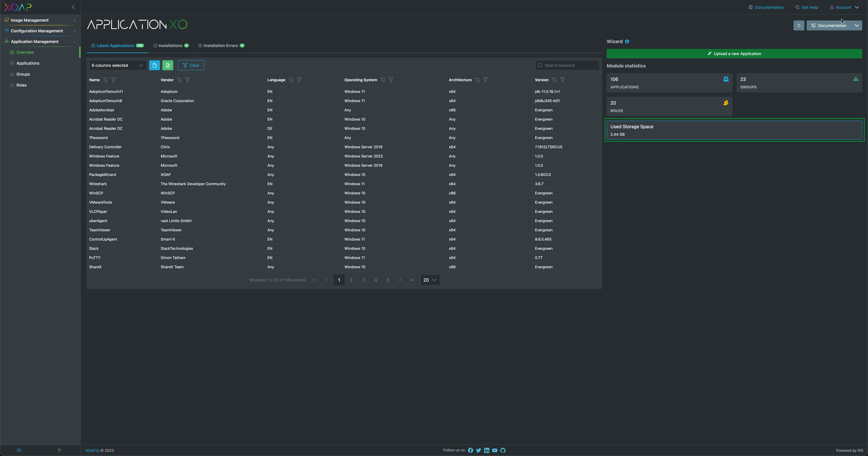The height and width of the screenshot is (456, 868).
Task: Open the XOAP YouTube icon
Action: pos(495,450)
